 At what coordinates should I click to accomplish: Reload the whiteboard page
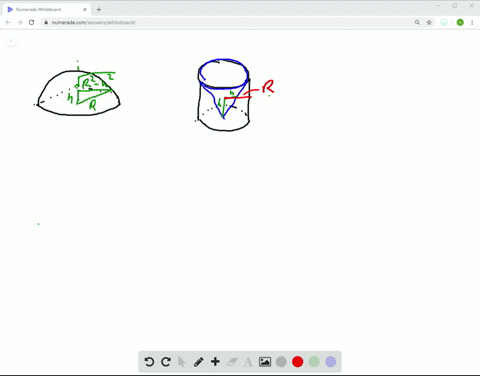(31, 22)
